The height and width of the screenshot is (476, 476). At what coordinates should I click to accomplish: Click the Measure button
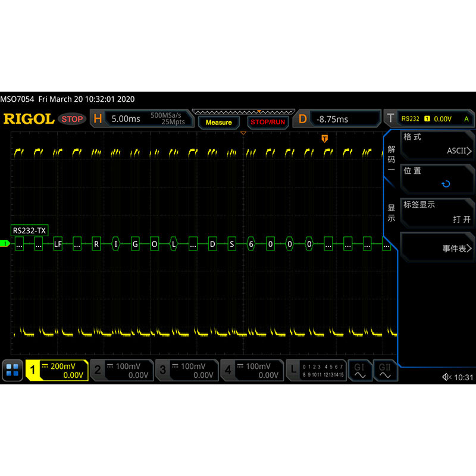pos(218,123)
